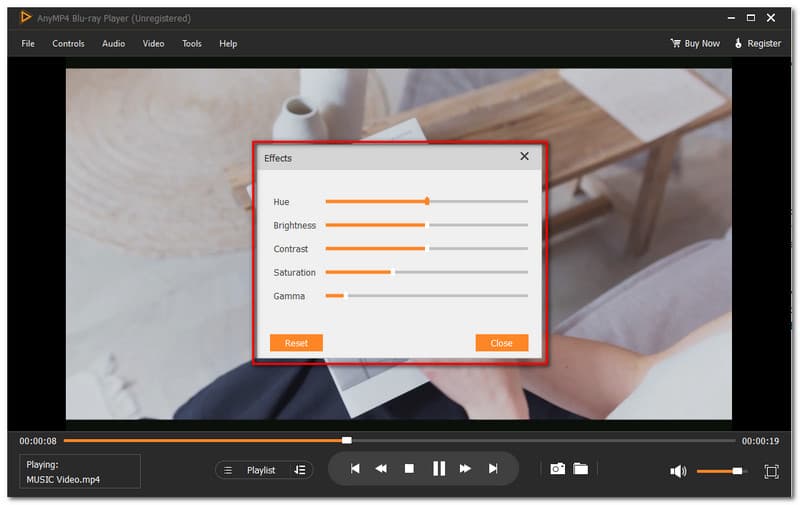
Task: Click Buy Now cart icon
Action: 676,43
